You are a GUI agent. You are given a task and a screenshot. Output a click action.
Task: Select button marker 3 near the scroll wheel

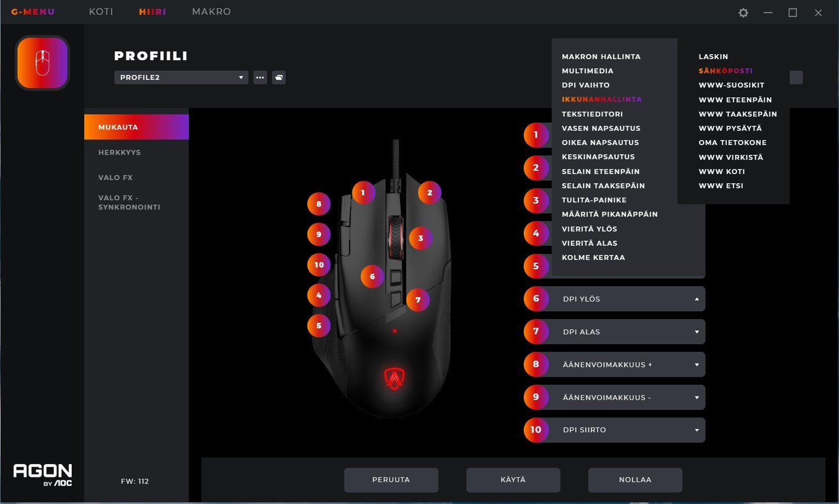420,238
